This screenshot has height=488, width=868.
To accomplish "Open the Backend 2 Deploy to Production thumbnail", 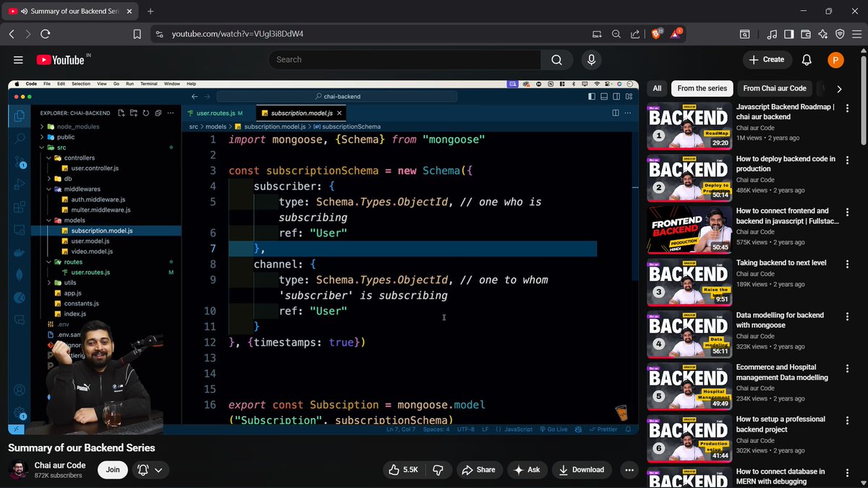I will 689,177.
